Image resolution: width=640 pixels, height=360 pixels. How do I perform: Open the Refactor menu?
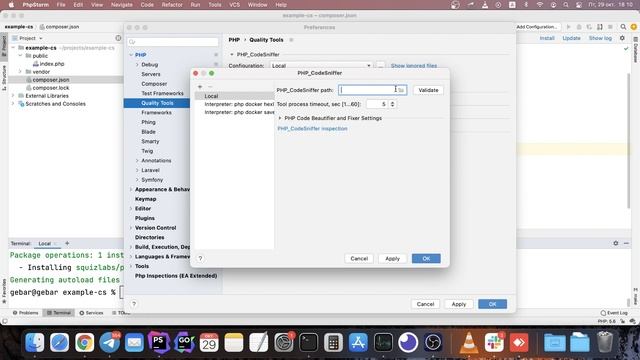tap(172, 5)
